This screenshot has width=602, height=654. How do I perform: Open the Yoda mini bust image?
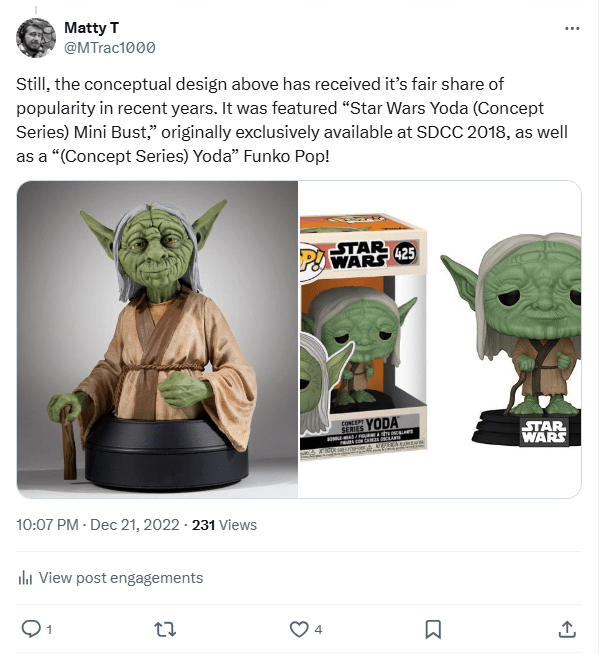point(157,339)
